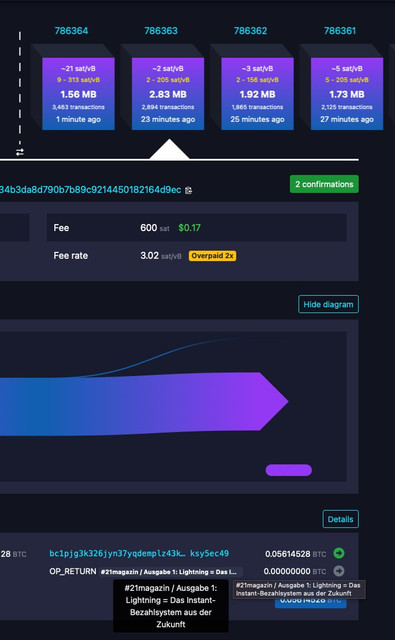
Task: Hide the transaction flow diagram
Action: pyautogui.click(x=328, y=304)
